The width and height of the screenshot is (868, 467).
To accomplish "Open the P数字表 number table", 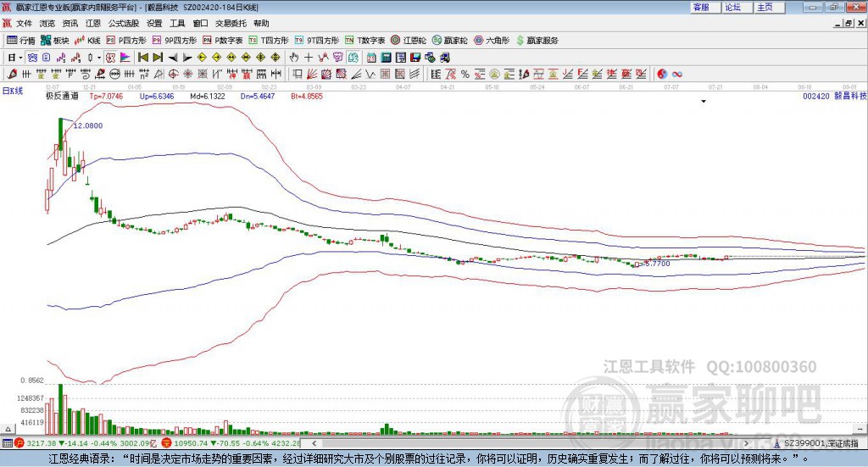I will pos(223,41).
